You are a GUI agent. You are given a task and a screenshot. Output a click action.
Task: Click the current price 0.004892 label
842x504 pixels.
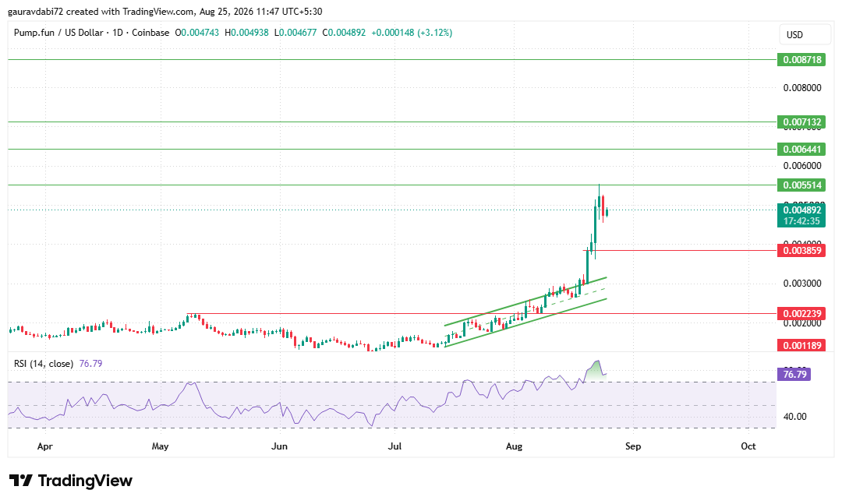(x=801, y=210)
